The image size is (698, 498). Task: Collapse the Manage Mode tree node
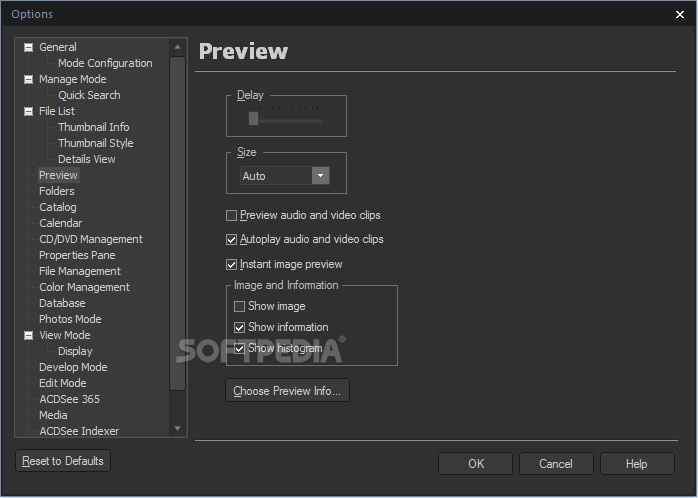[28, 79]
